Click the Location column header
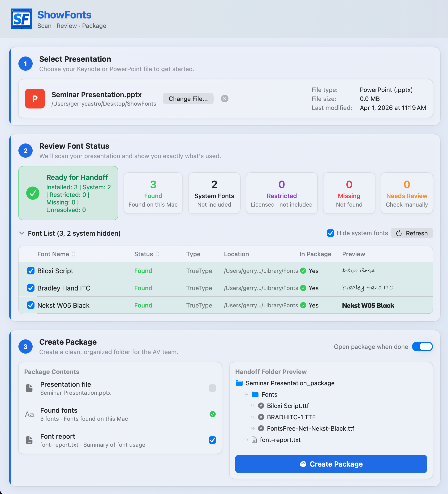The image size is (448, 494). pyautogui.click(x=236, y=254)
